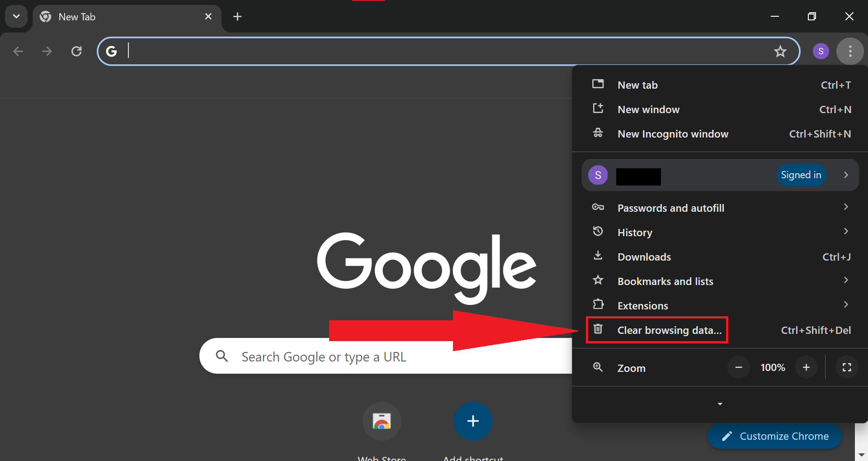Show more menu items via down arrow
Image resolution: width=868 pixels, height=461 pixels.
720,404
